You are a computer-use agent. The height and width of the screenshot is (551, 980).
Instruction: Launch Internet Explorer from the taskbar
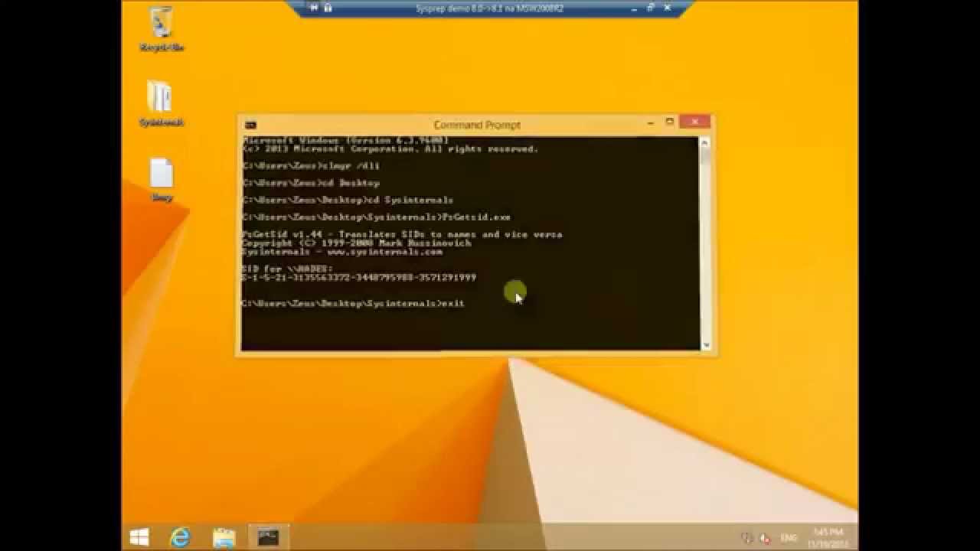point(181,537)
